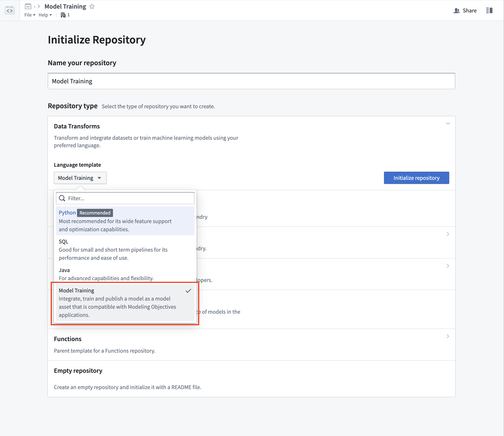Image resolution: width=504 pixels, height=436 pixels.
Task: Click the Empty repository heading
Action: click(78, 371)
